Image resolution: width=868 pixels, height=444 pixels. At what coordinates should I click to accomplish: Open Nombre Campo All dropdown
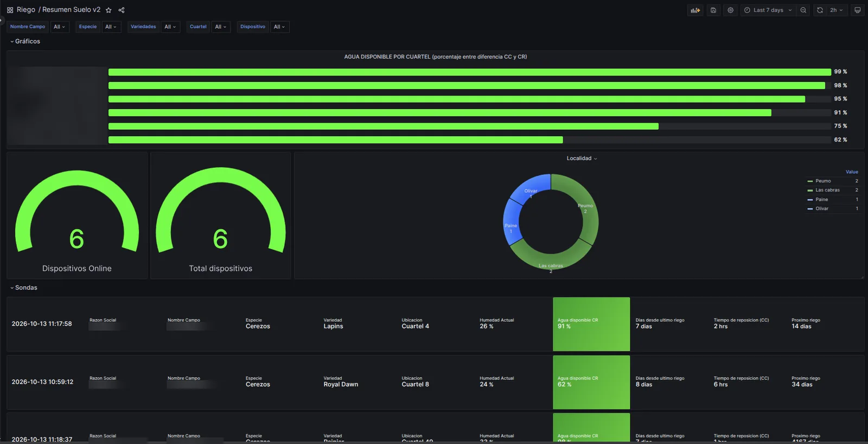[59, 27]
